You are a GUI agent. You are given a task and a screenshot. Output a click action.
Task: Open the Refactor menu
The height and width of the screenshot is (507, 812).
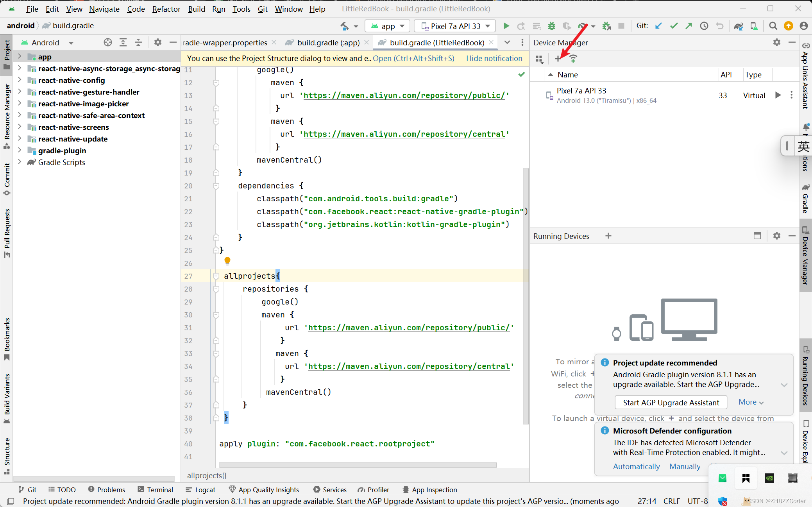point(166,9)
